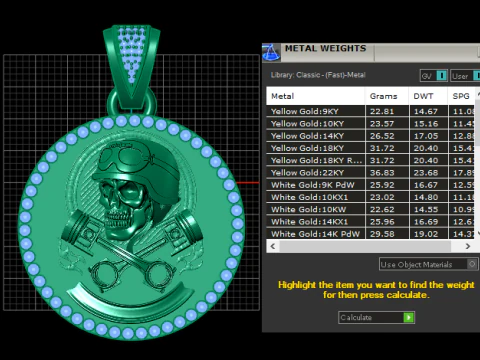Toggle the User library switch
The image size is (480, 360).
pos(465,76)
